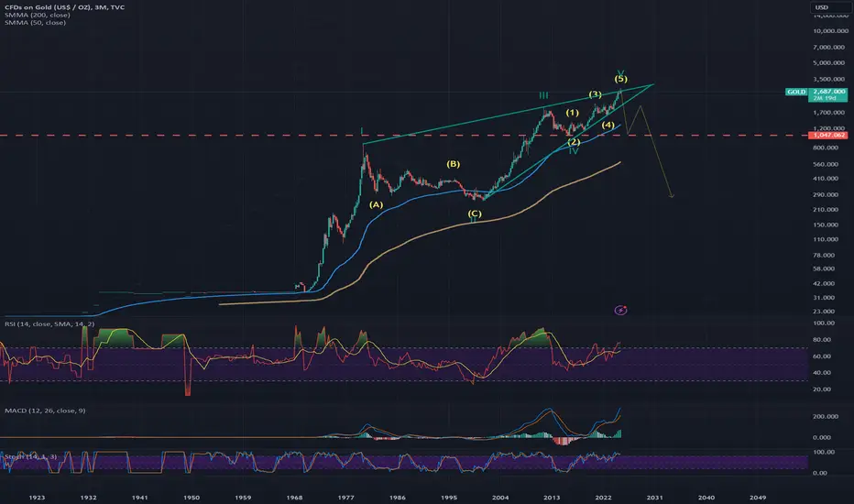
Task: Click the 10,000.000 price axis label
Action: [x=829, y=31]
